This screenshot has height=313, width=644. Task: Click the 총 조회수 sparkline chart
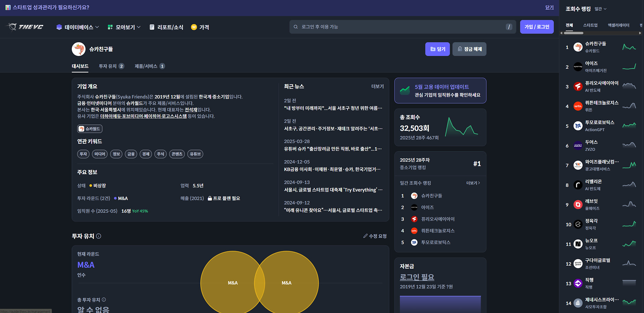[x=462, y=127]
